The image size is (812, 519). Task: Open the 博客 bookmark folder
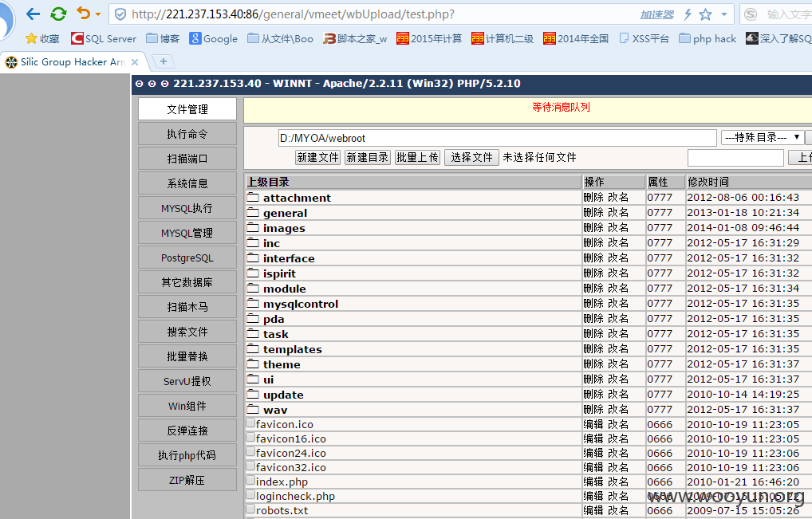(x=163, y=38)
